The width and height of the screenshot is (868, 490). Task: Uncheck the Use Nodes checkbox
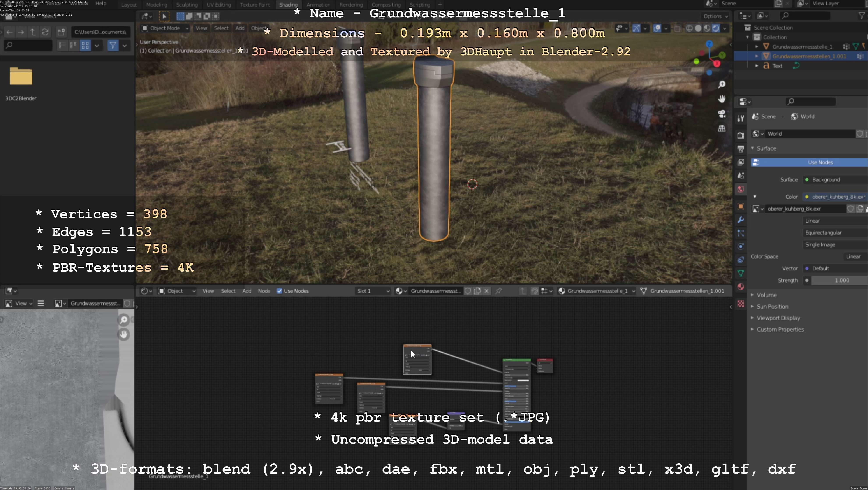point(279,291)
